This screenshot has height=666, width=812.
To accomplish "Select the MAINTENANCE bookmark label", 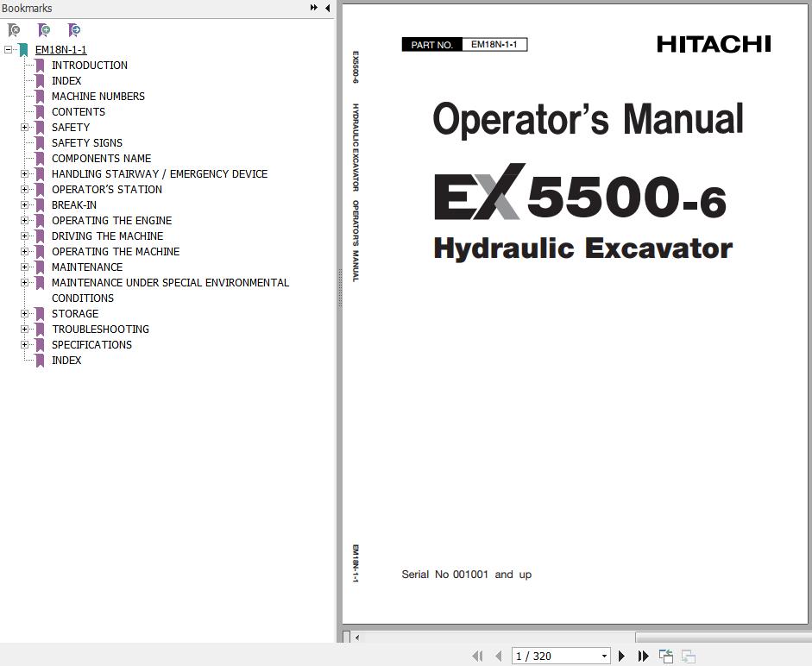I will pyautogui.click(x=87, y=267).
